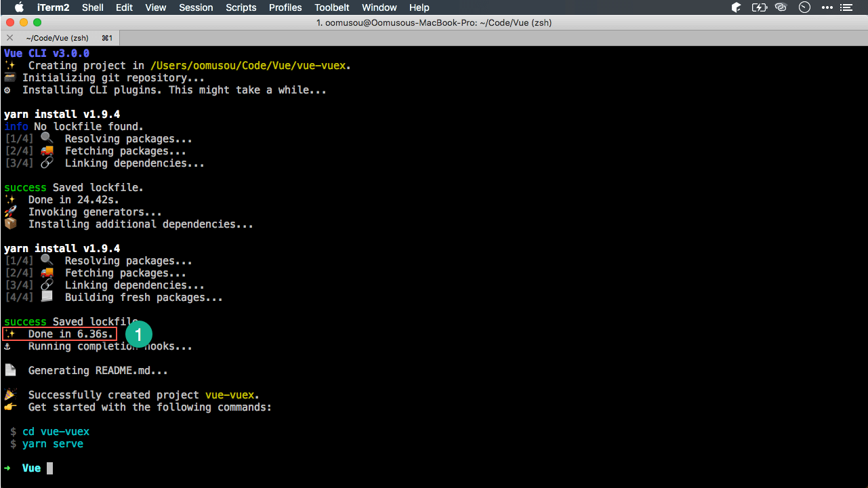Viewport: 868px width, 488px height.
Task: Click the 'cd vue-vuex' command text
Action: [x=56, y=432]
